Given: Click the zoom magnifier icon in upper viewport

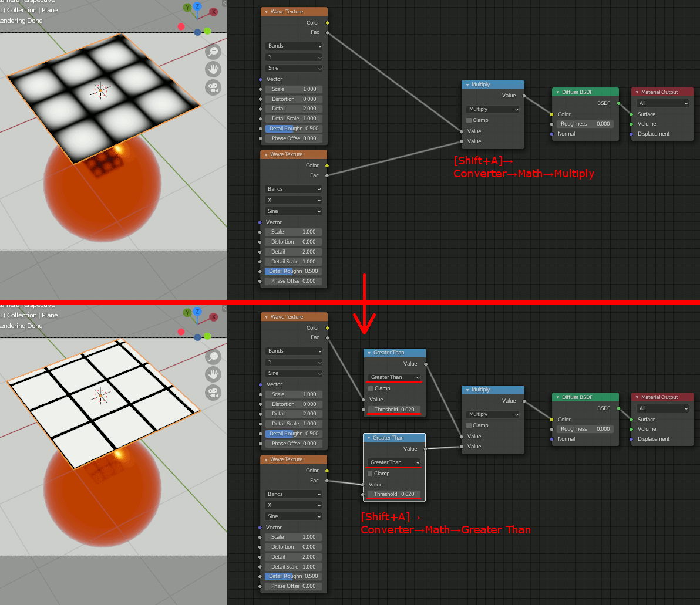Looking at the screenshot, I should [213, 51].
